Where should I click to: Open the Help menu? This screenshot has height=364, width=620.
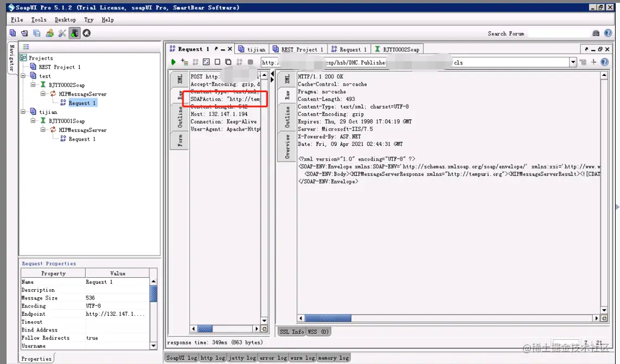[x=107, y=20]
